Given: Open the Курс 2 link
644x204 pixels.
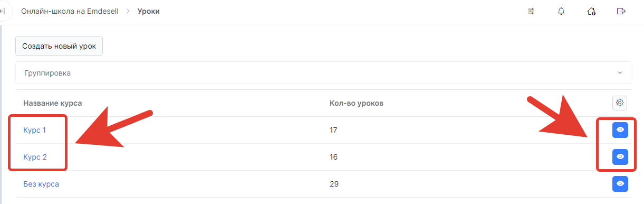Looking at the screenshot, I should point(35,157).
